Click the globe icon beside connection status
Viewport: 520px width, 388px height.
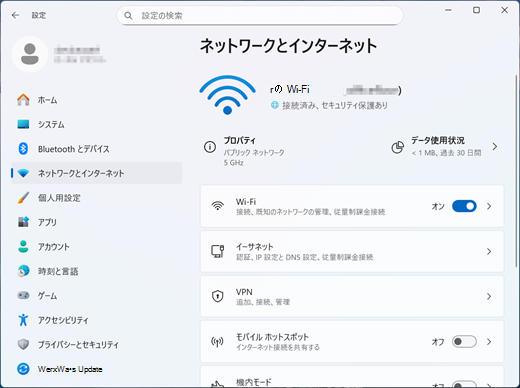pos(275,106)
